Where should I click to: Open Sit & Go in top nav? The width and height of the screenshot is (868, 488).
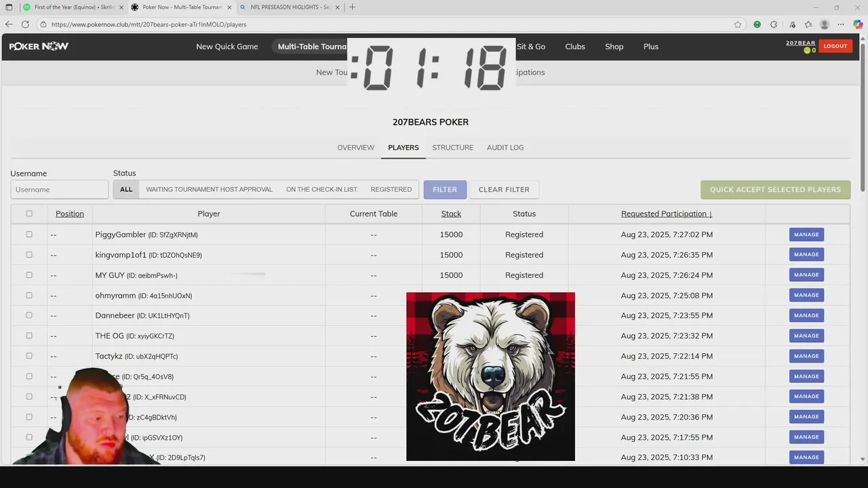click(531, 47)
